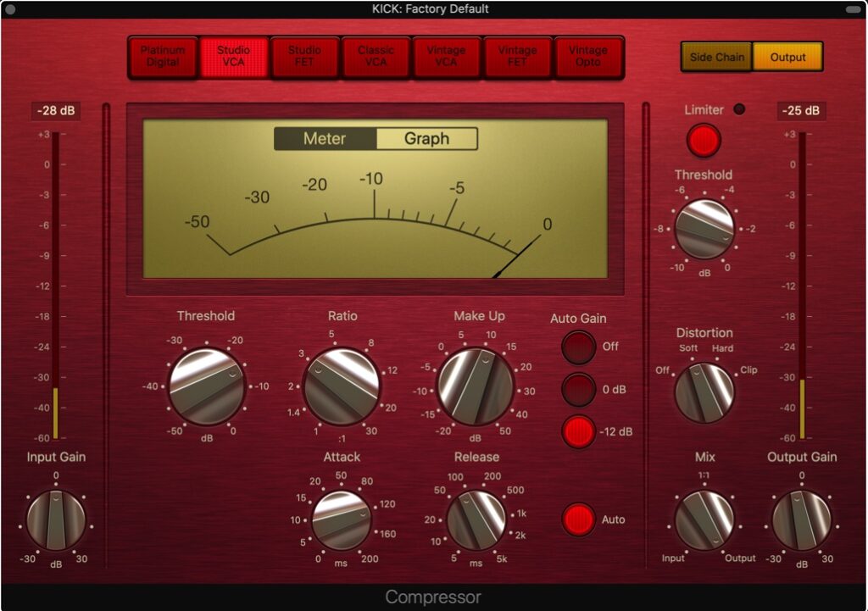Click the main Threshold knob
The height and width of the screenshot is (611, 868).
click(x=207, y=386)
